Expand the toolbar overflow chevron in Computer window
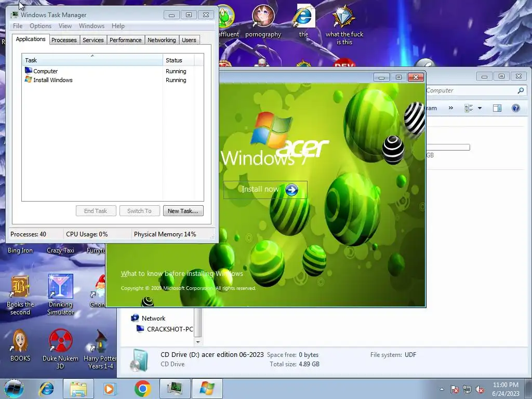Viewport: 532px width, 399px height. click(450, 108)
